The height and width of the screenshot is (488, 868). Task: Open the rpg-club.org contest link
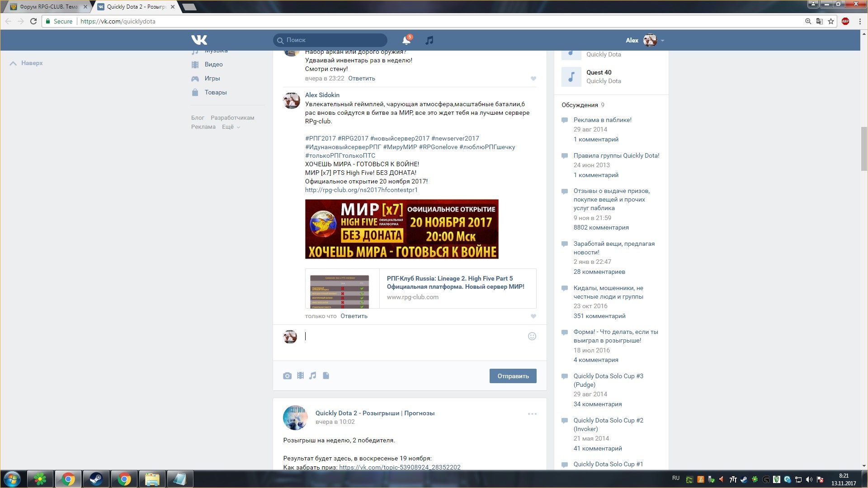click(361, 190)
